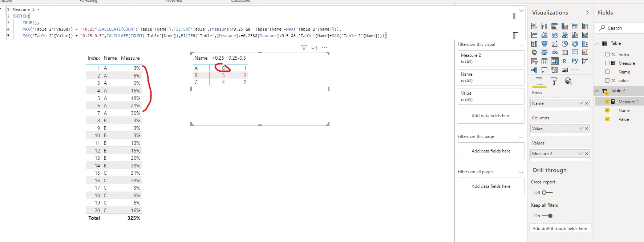Open focus mode on the matrix visual

pyautogui.click(x=314, y=48)
